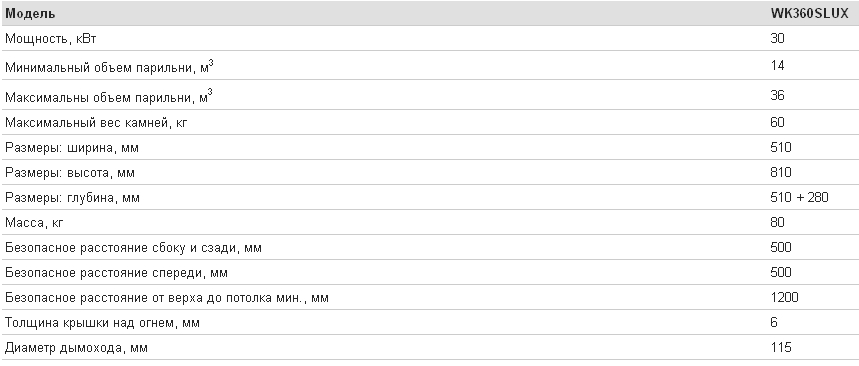Click the Модель header cell
859x366 pixels.
click(30, 14)
